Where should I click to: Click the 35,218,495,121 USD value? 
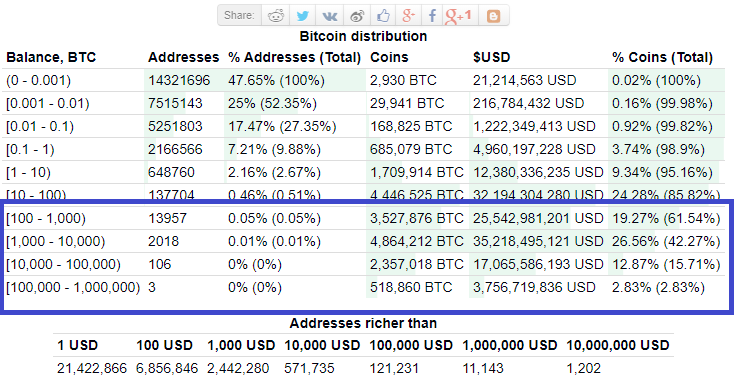[x=538, y=242]
